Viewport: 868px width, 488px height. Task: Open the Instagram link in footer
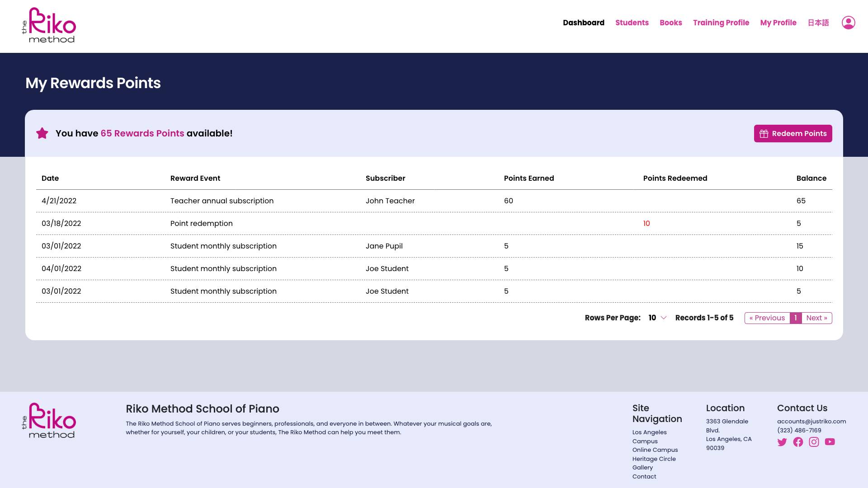tap(814, 442)
